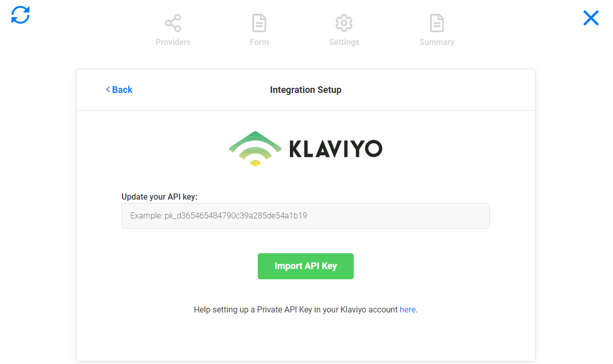Click the Klaviyo logo graphic

tap(255, 148)
